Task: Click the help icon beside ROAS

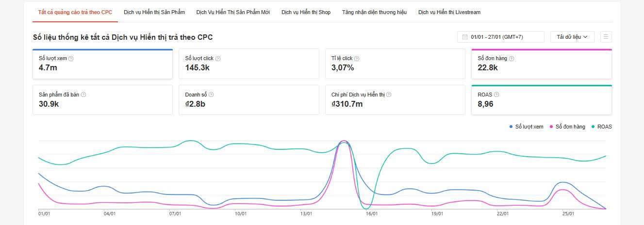Action: pyautogui.click(x=496, y=95)
